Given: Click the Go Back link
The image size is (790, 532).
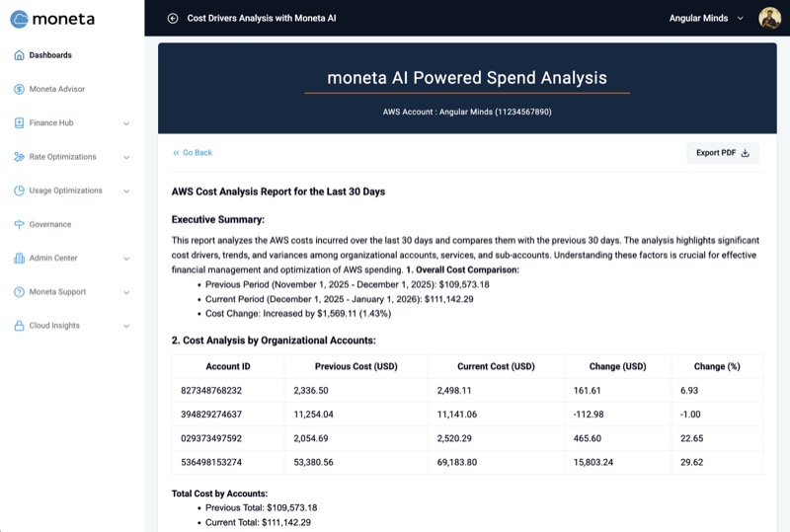Looking at the screenshot, I should (x=193, y=153).
